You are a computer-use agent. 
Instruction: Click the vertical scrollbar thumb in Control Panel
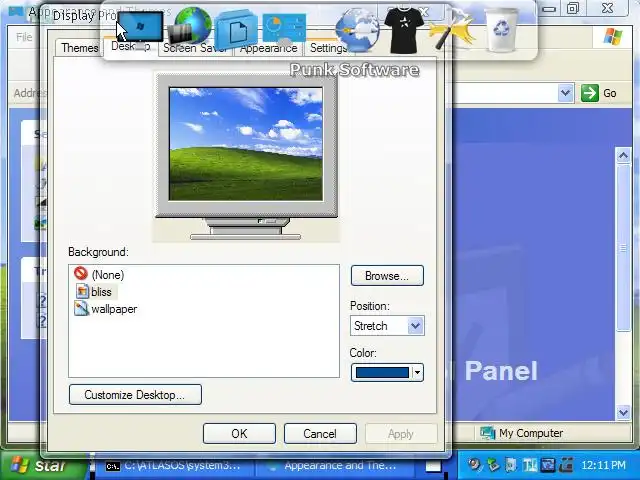(x=623, y=247)
